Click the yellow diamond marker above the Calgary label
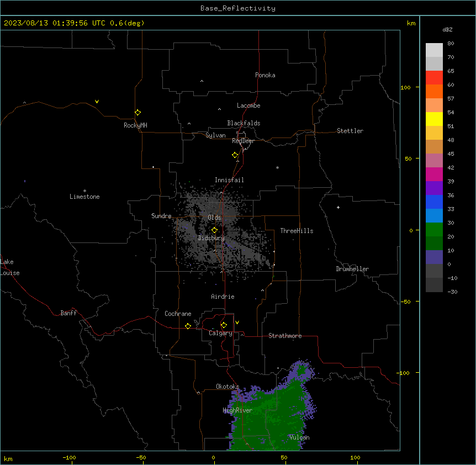476x465 pixels. (224, 325)
